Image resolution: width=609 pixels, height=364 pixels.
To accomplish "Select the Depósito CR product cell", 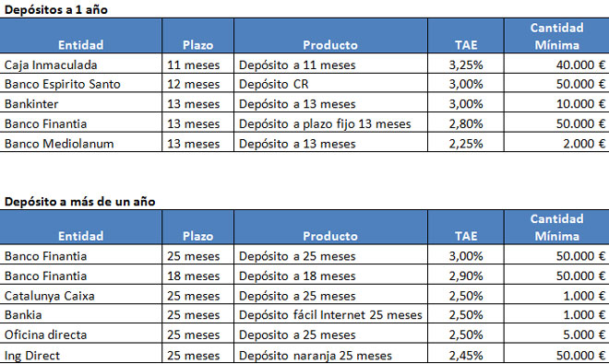I will coord(331,83).
